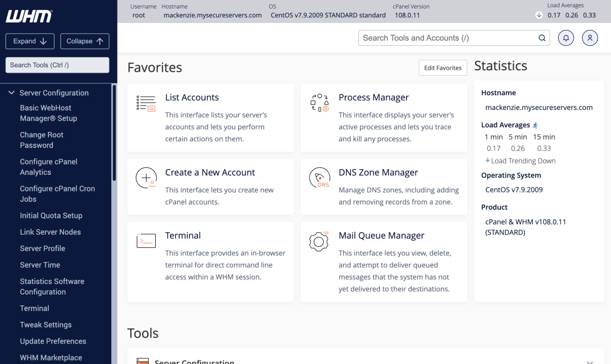Click the Create a New Account icon
The height and width of the screenshot is (364, 611).
tap(146, 178)
